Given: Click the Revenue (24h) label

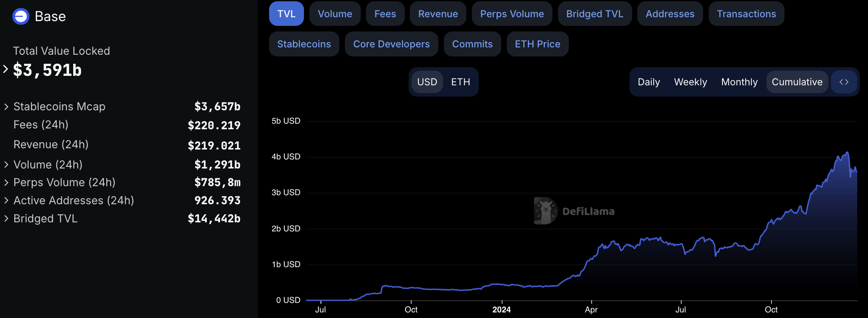Looking at the screenshot, I should 51,144.
